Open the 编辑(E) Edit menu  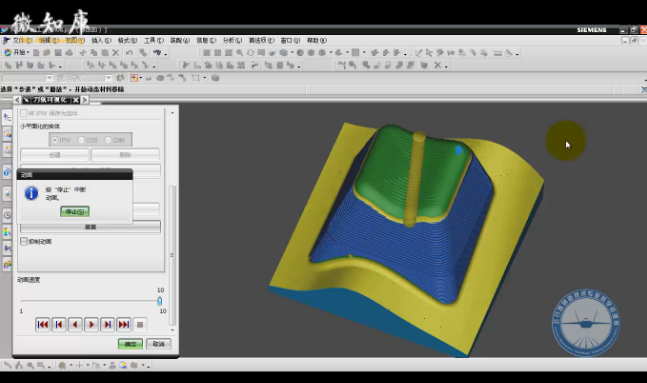tap(49, 40)
